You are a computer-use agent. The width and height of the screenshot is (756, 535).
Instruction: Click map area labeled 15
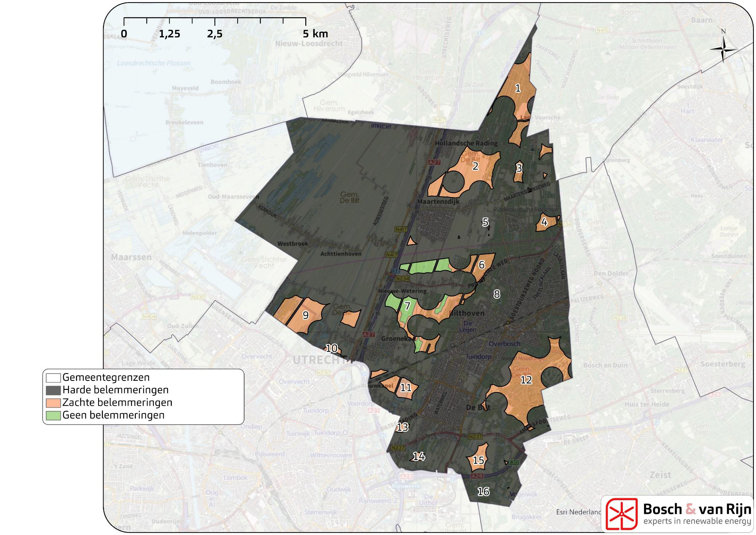point(478,460)
